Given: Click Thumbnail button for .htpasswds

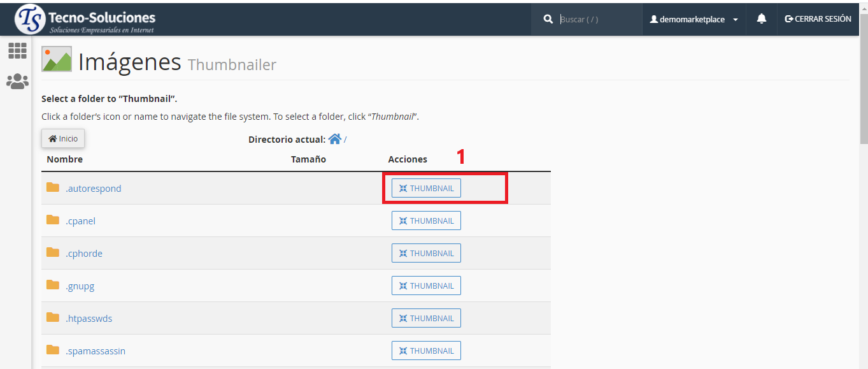Looking at the screenshot, I should (426, 319).
